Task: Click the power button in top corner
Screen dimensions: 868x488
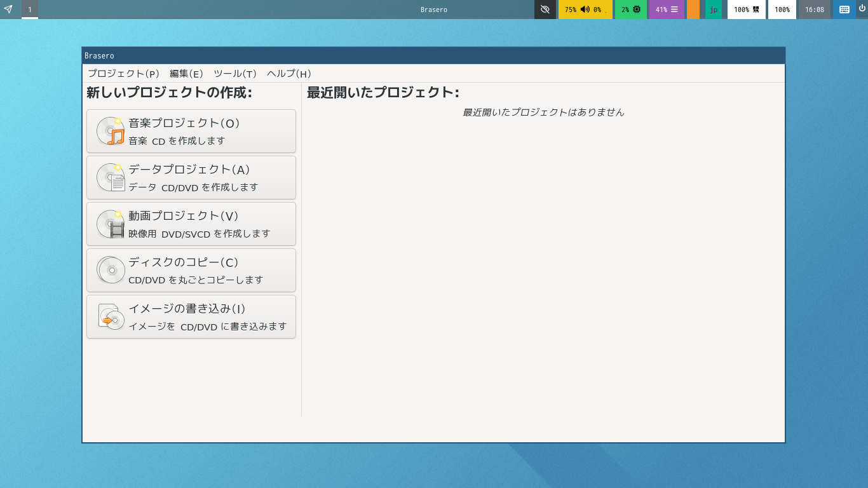Action: (x=862, y=9)
